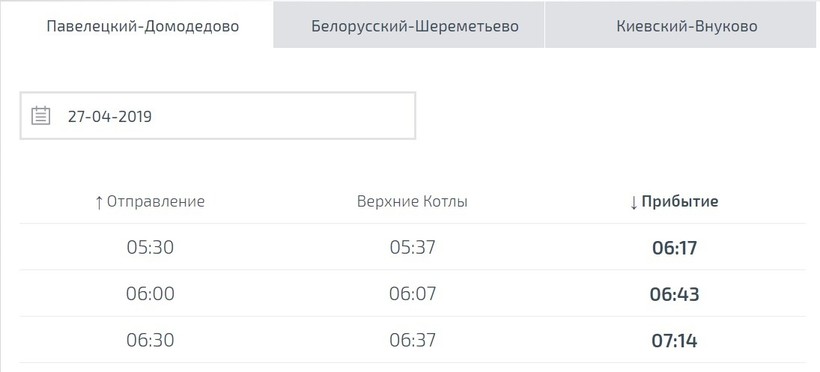Select the 05:30 departure time
This screenshot has width=820, height=372.
(x=150, y=247)
